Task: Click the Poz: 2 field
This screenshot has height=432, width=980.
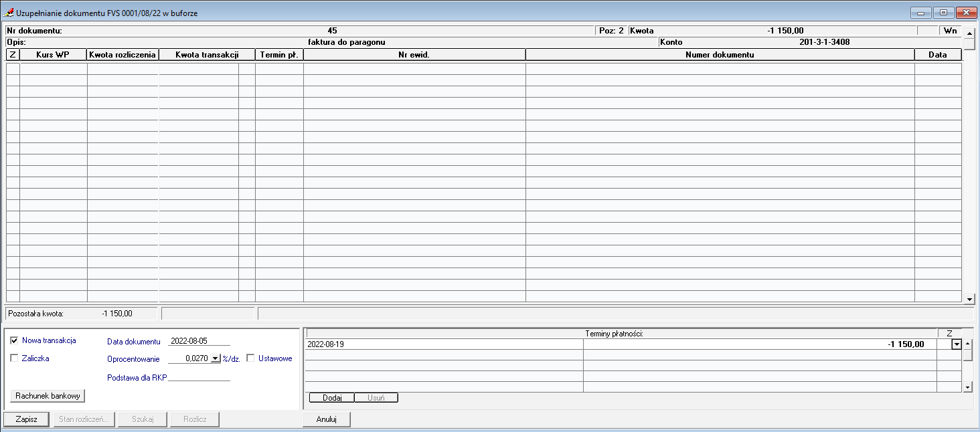Action: click(x=611, y=31)
